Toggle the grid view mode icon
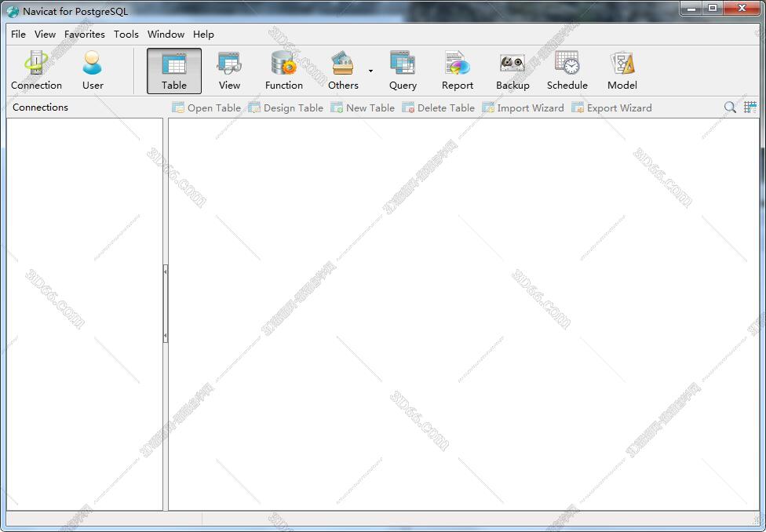This screenshot has width=766, height=532. pos(750,107)
